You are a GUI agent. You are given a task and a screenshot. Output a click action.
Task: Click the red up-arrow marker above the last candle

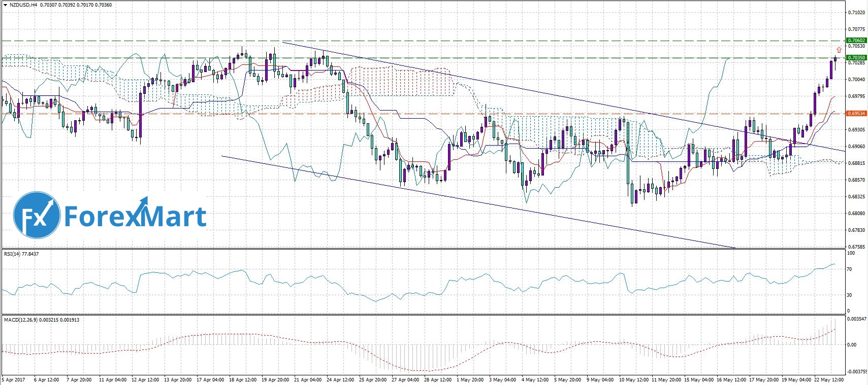[x=839, y=50]
